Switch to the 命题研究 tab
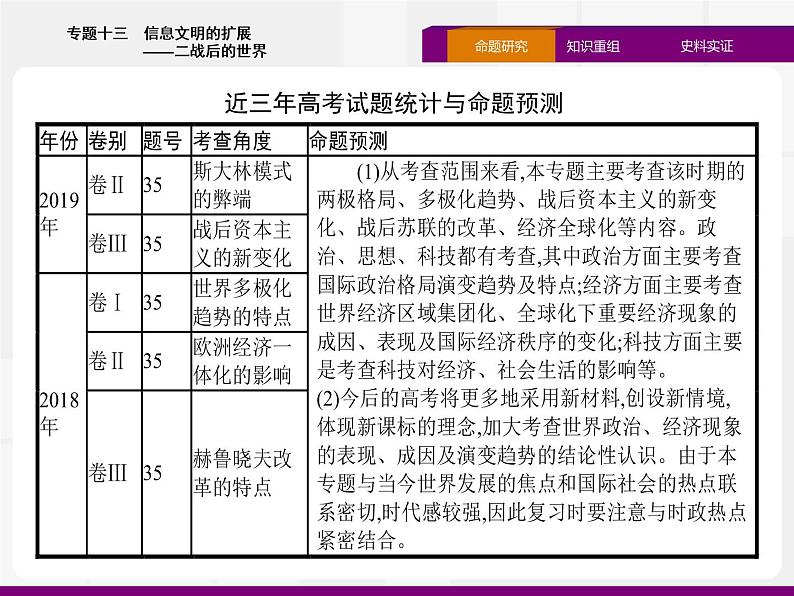This screenshot has height=596, width=794. pos(501,46)
